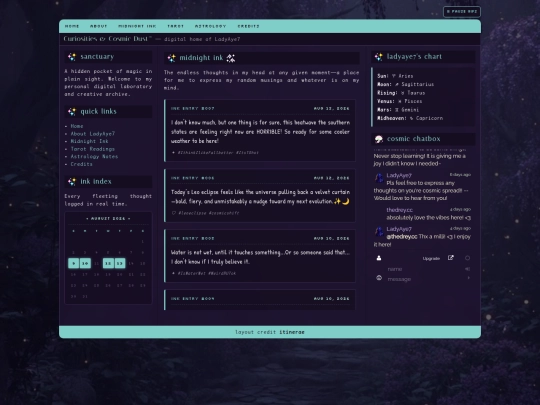Click Upgrade in the chatbox
Screen dimensions: 540x405
[431, 258]
